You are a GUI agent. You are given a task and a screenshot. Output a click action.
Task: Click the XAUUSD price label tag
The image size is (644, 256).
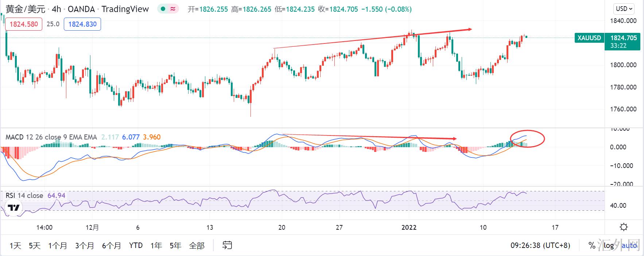[589, 38]
